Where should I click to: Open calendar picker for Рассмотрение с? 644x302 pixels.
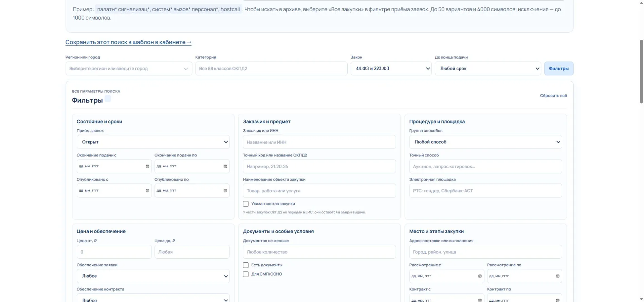coord(480,276)
